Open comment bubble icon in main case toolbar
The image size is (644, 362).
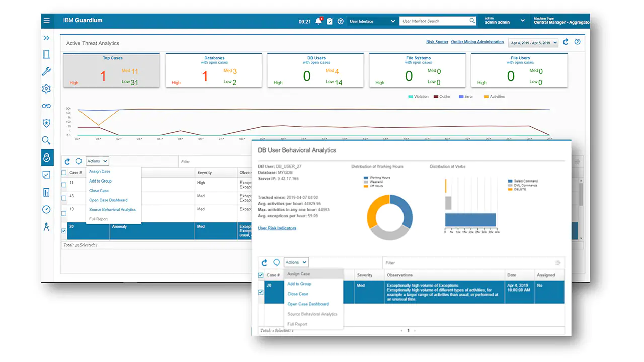point(79,161)
